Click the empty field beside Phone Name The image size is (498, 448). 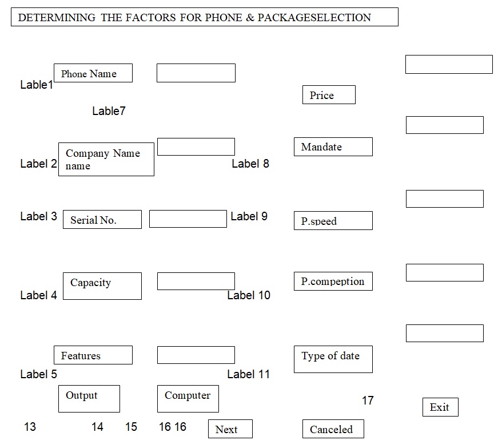196,73
